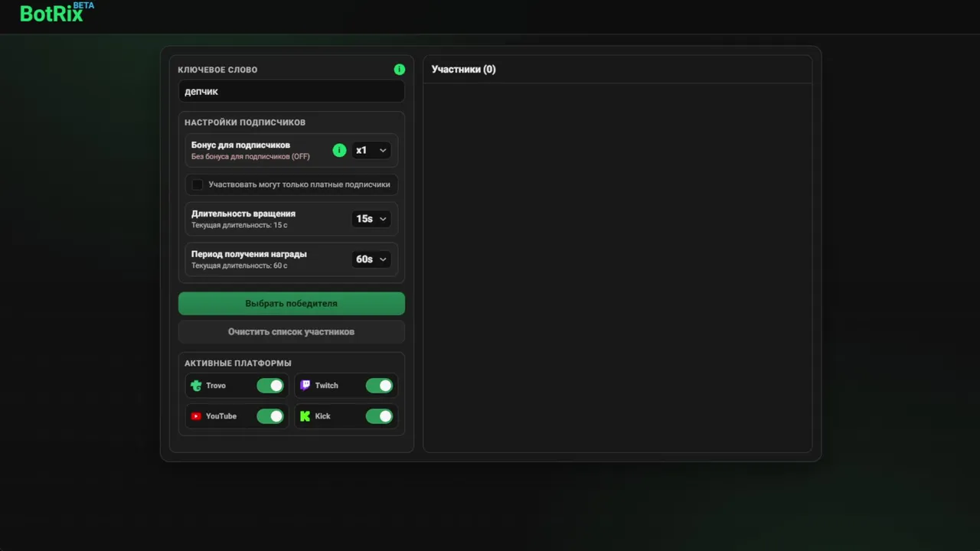Click the Участники (0) header
Viewport: 980px width, 551px height.
[463, 70]
